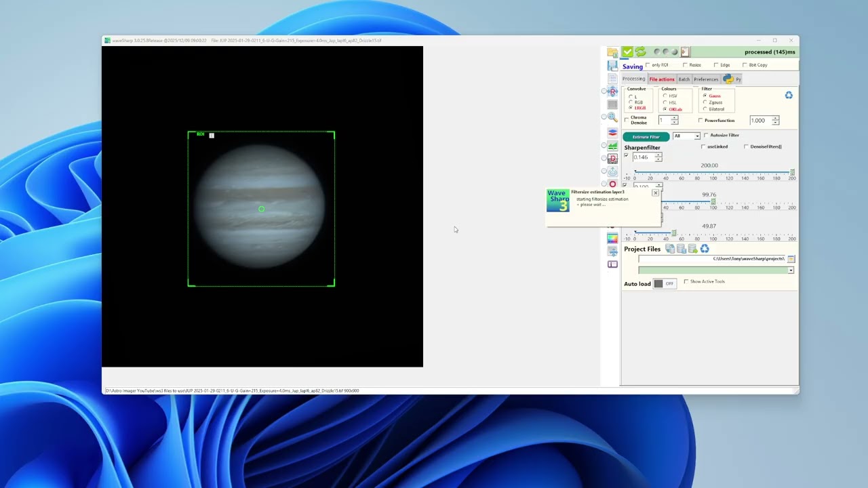Click the blue-red layers stack icon
This screenshot has width=868, height=488.
[x=612, y=132]
